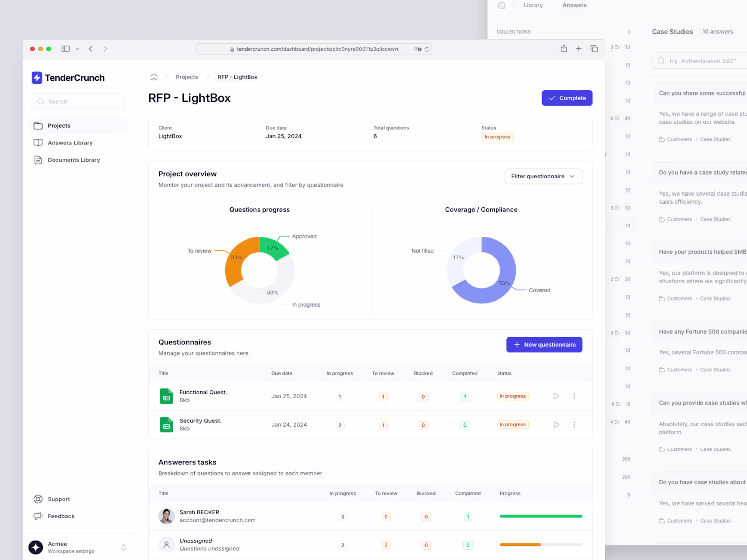The height and width of the screenshot is (560, 747).
Task: Expand the Acmee workspace switcher
Action: click(124, 547)
